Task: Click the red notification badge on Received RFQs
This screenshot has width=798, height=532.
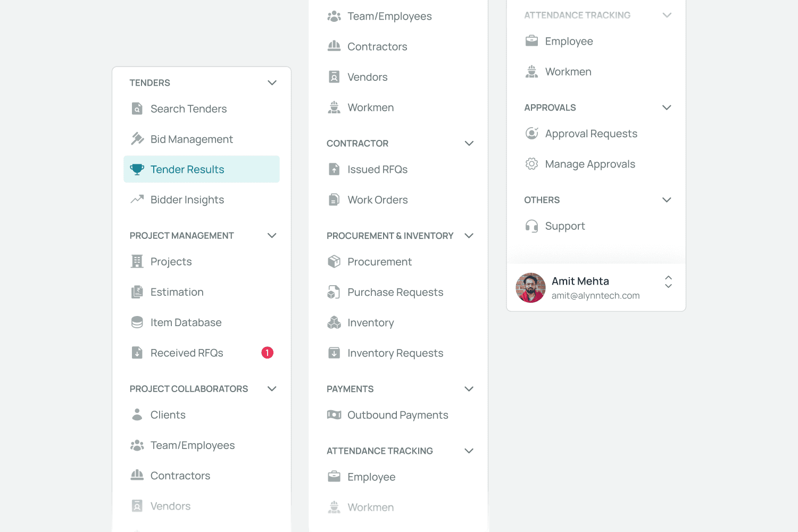Action: coord(267,352)
